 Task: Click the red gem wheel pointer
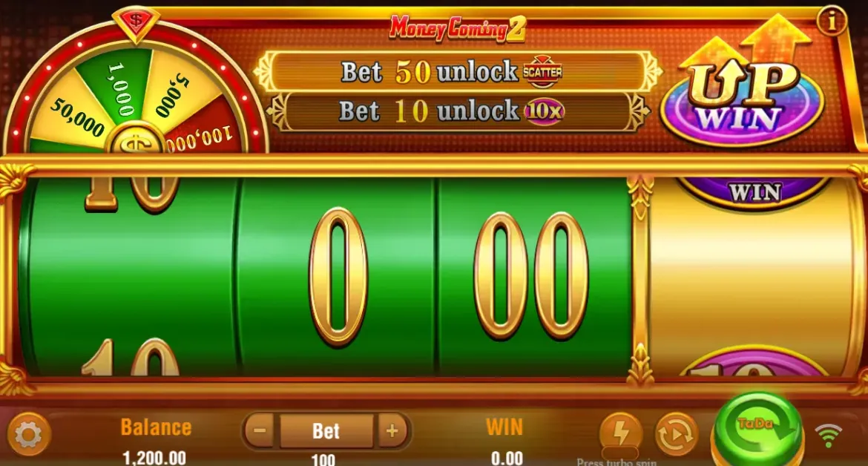(137, 23)
